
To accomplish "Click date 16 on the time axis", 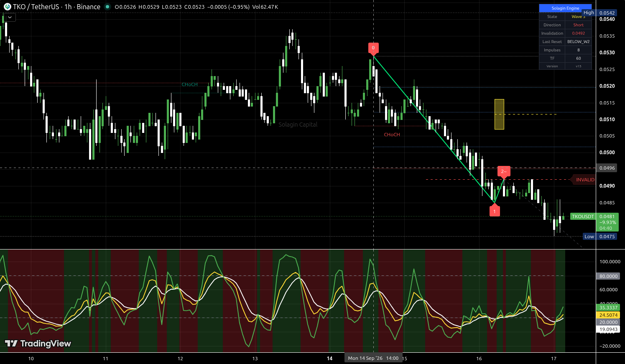I will pyautogui.click(x=479, y=359).
